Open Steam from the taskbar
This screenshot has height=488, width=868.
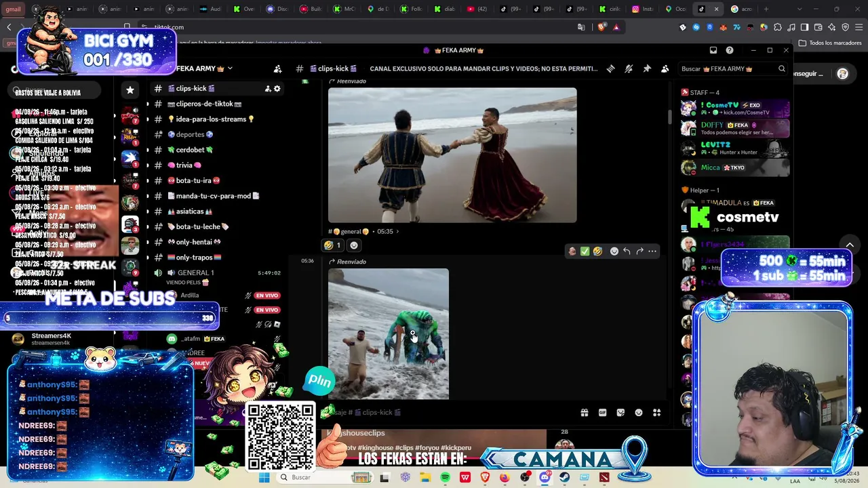(564, 478)
